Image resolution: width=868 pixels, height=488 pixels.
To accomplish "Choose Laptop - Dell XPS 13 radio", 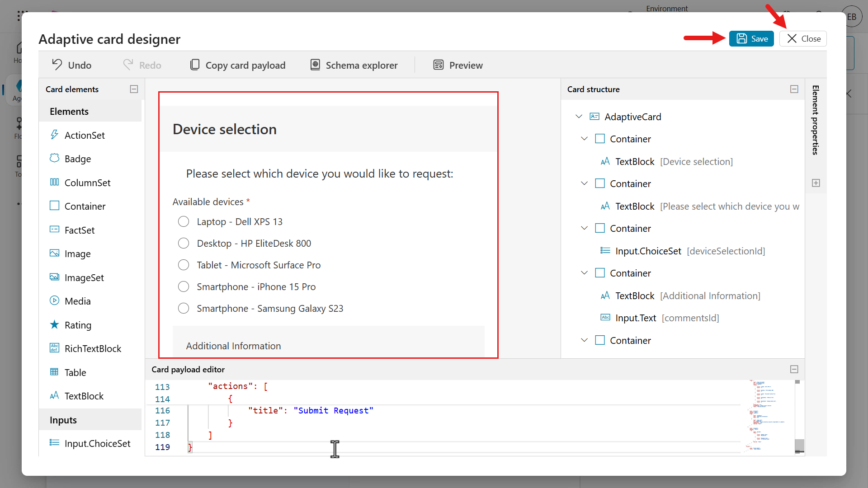I will coord(184,221).
